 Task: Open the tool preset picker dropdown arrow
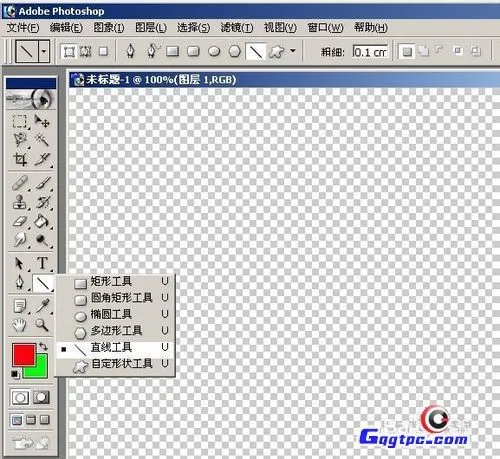coord(44,52)
